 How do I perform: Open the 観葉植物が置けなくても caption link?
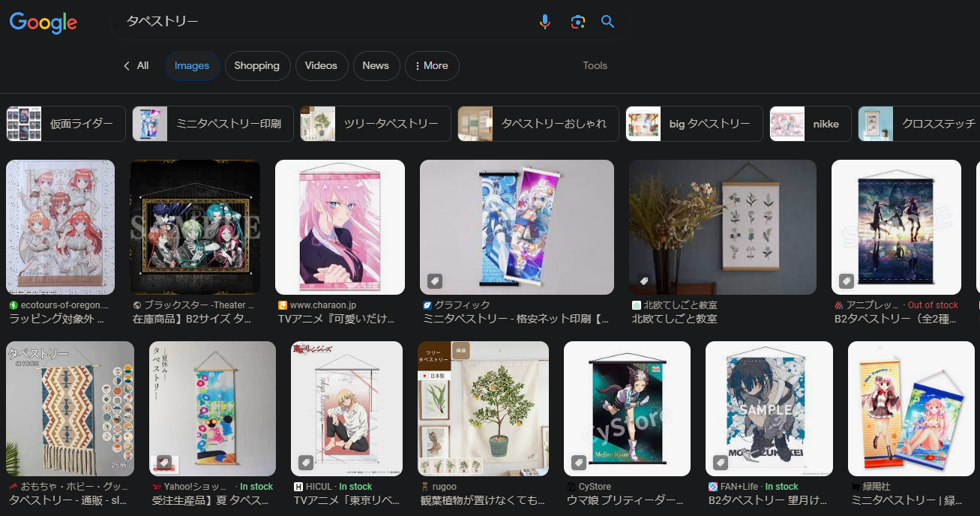[482, 500]
